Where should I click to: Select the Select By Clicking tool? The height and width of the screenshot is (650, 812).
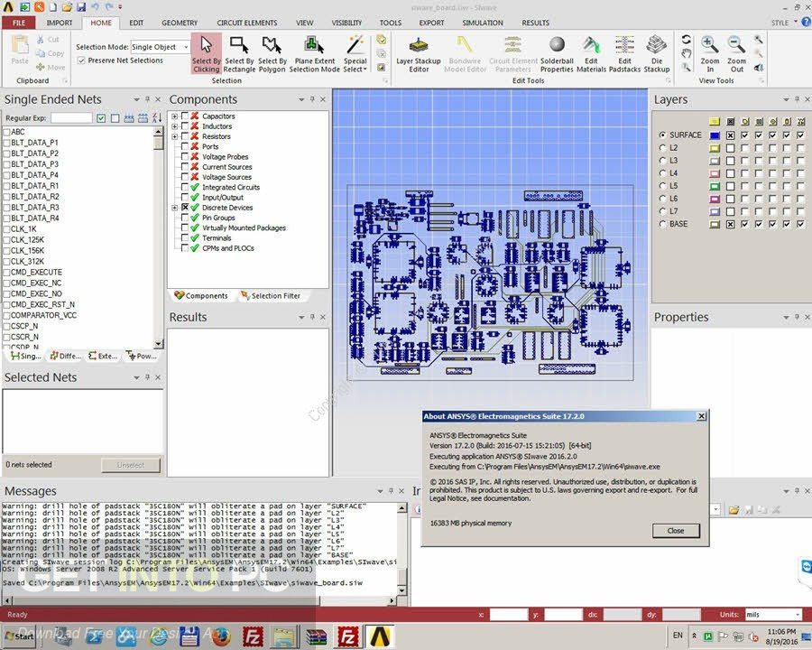pos(206,53)
